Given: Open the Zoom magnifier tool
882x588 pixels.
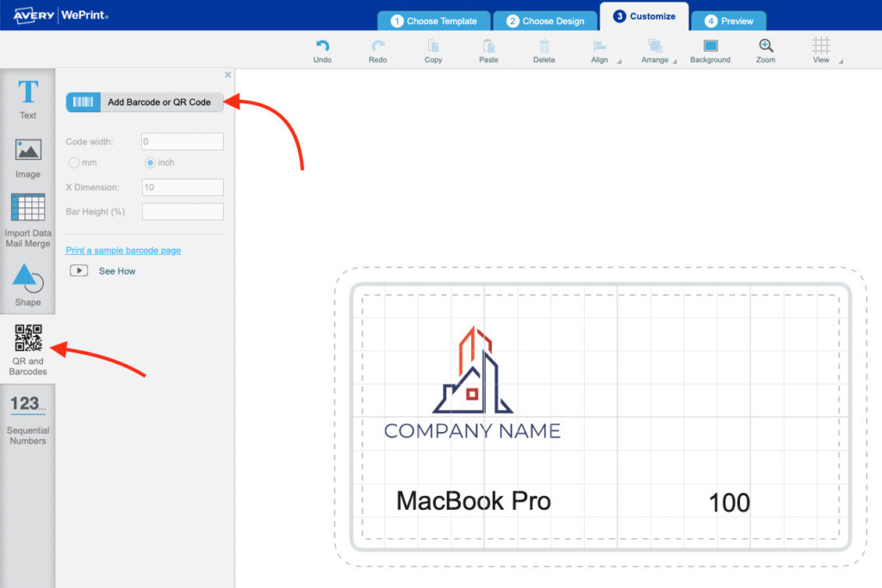Looking at the screenshot, I should click(766, 51).
